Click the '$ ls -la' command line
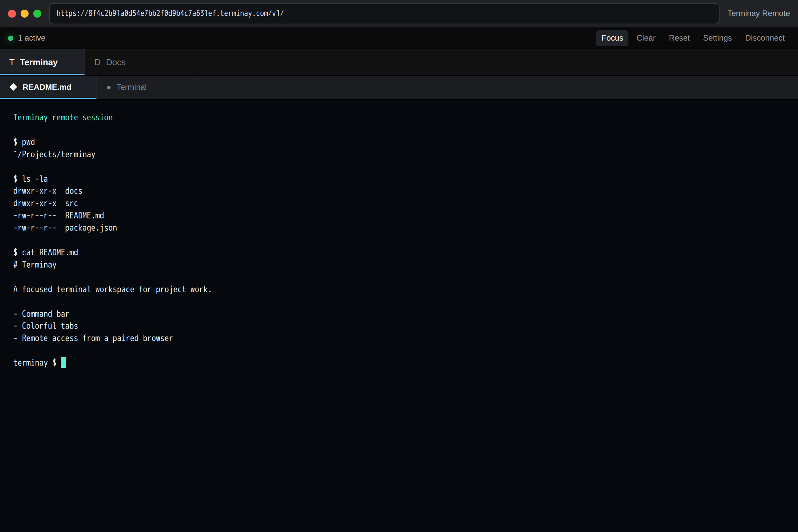This screenshot has height=532, width=798. pyautogui.click(x=31, y=179)
